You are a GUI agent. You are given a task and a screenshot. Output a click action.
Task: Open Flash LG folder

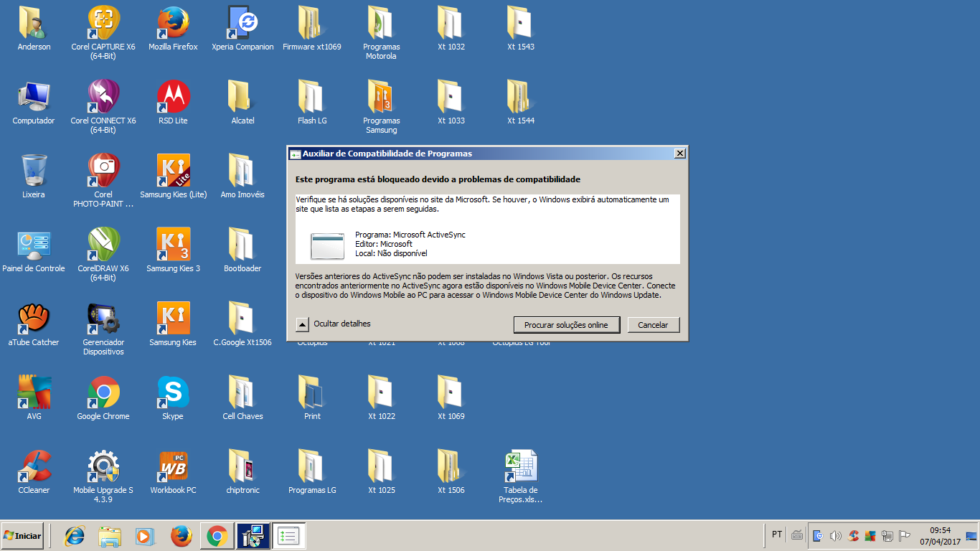click(x=312, y=103)
